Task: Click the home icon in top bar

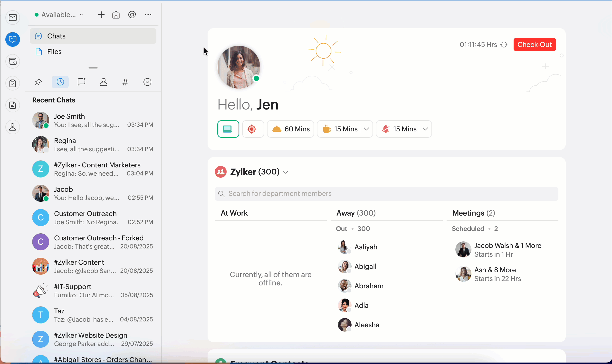Action: point(116,15)
